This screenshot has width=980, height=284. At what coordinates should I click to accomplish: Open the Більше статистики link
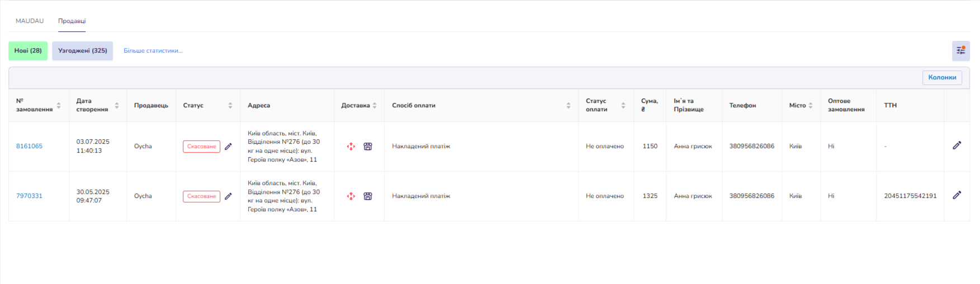pos(153,51)
